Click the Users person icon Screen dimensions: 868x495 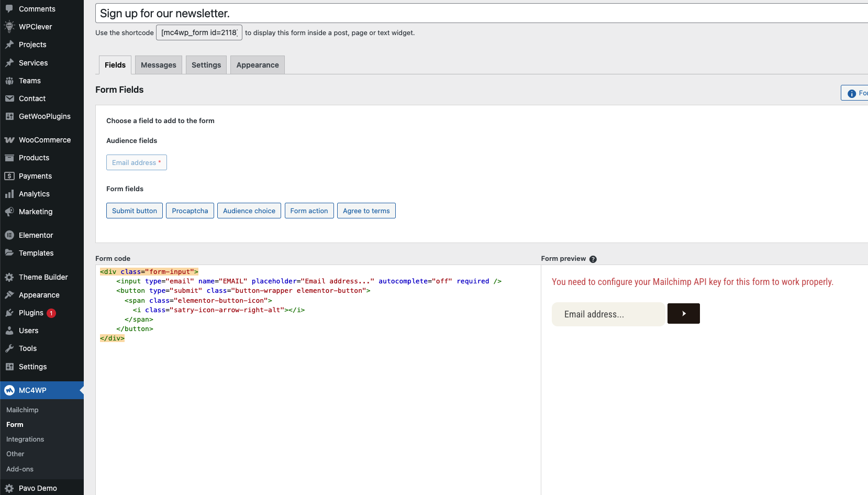click(9, 331)
